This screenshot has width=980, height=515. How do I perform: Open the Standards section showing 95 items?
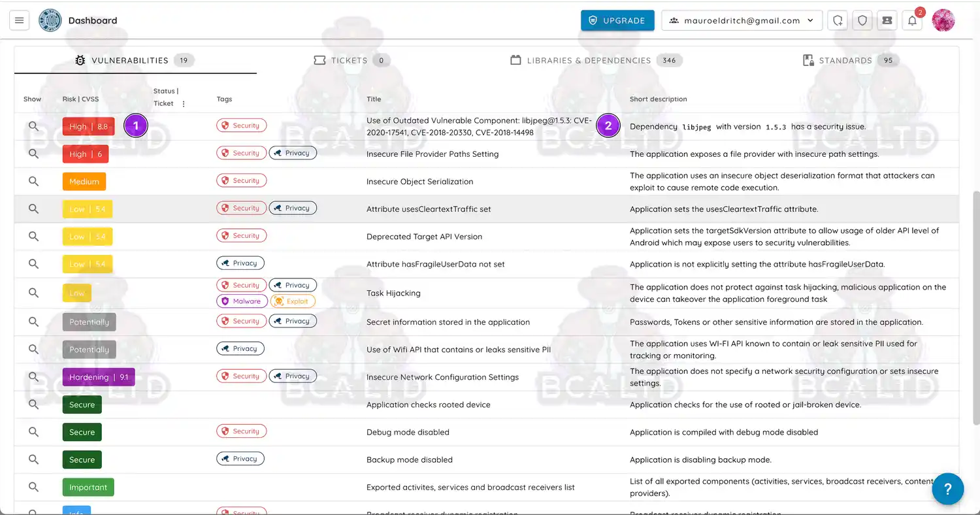point(846,60)
